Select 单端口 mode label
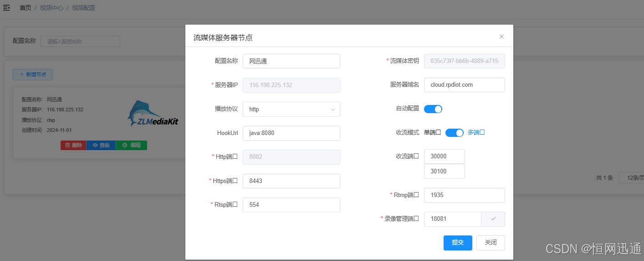Image resolution: width=644 pixels, height=261 pixels. pyautogui.click(x=432, y=133)
